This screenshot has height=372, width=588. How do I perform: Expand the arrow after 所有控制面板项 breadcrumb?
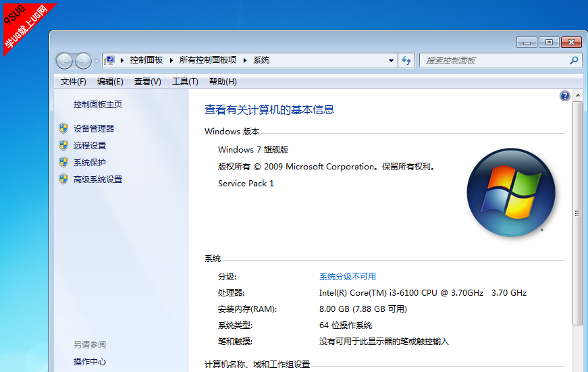pyautogui.click(x=245, y=60)
